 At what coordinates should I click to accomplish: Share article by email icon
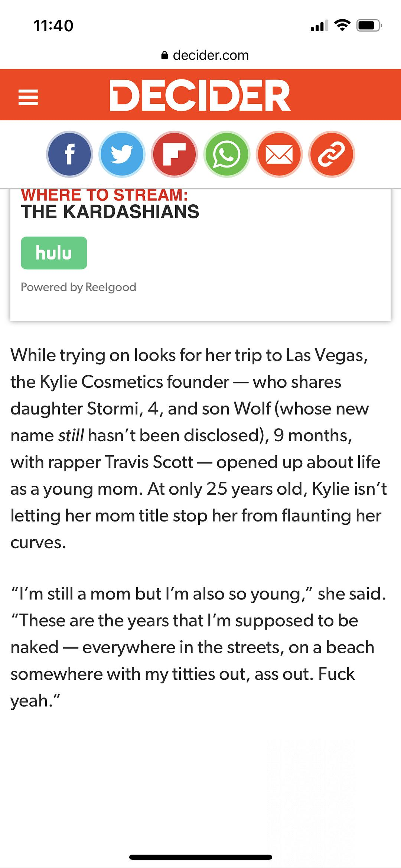279,154
